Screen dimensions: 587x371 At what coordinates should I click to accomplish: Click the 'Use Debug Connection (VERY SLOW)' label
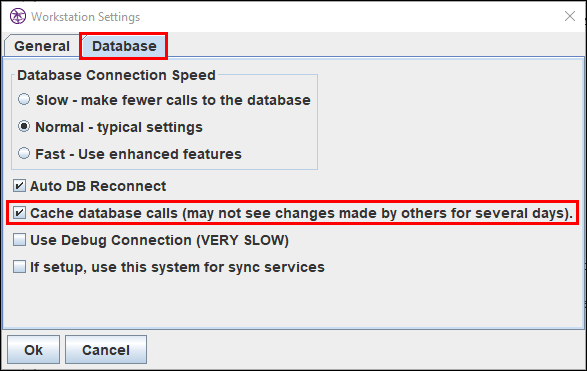159,240
